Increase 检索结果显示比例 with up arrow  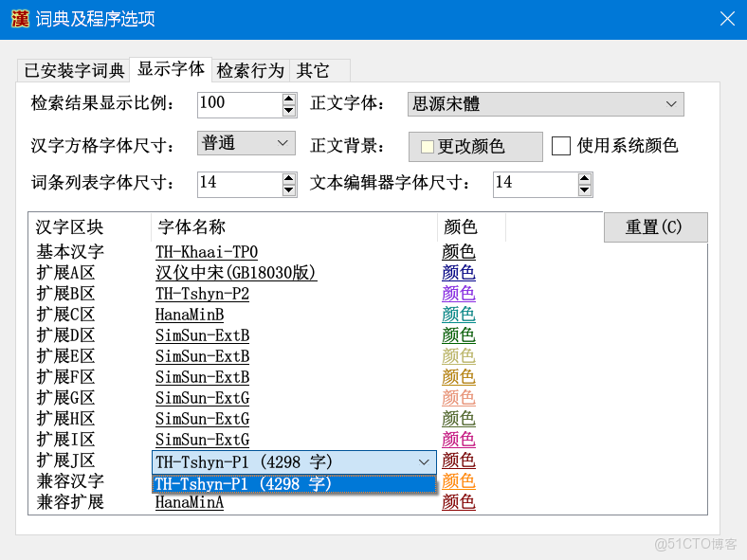[x=289, y=99]
